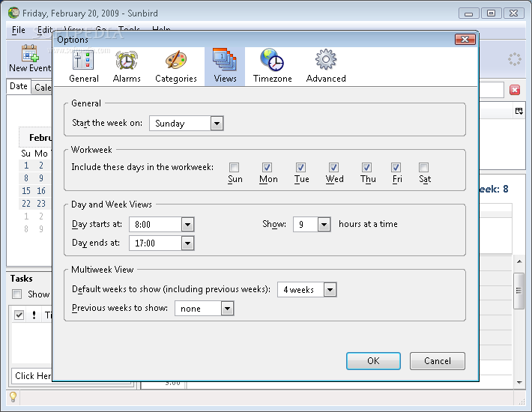Open the Start the week on dropdown
This screenshot has width=532, height=412.
187,123
